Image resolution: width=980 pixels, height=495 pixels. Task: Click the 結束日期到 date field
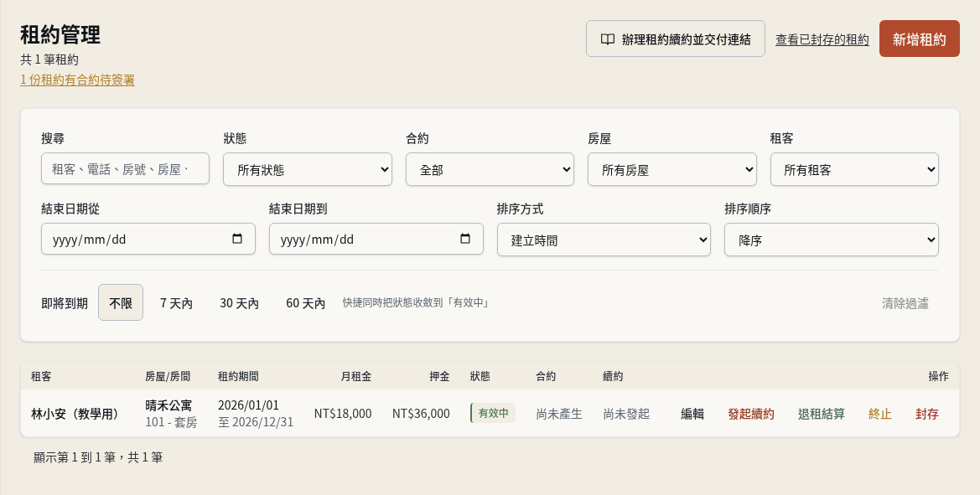[376, 239]
